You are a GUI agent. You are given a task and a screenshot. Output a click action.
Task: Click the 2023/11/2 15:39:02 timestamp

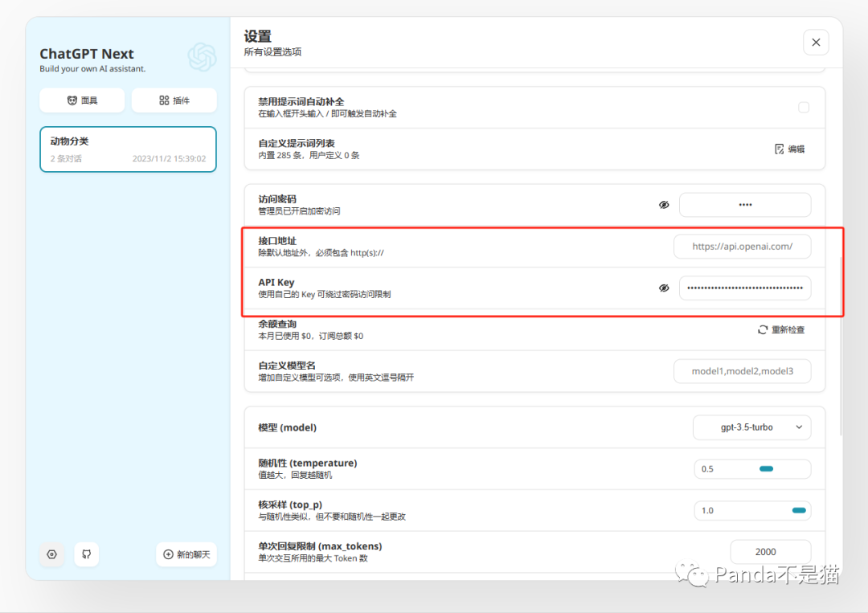click(169, 159)
